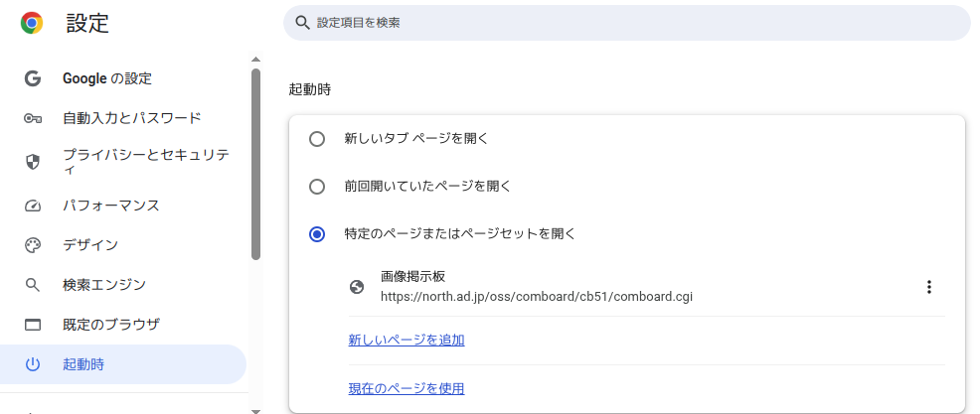Click the default browser window icon

click(32, 325)
